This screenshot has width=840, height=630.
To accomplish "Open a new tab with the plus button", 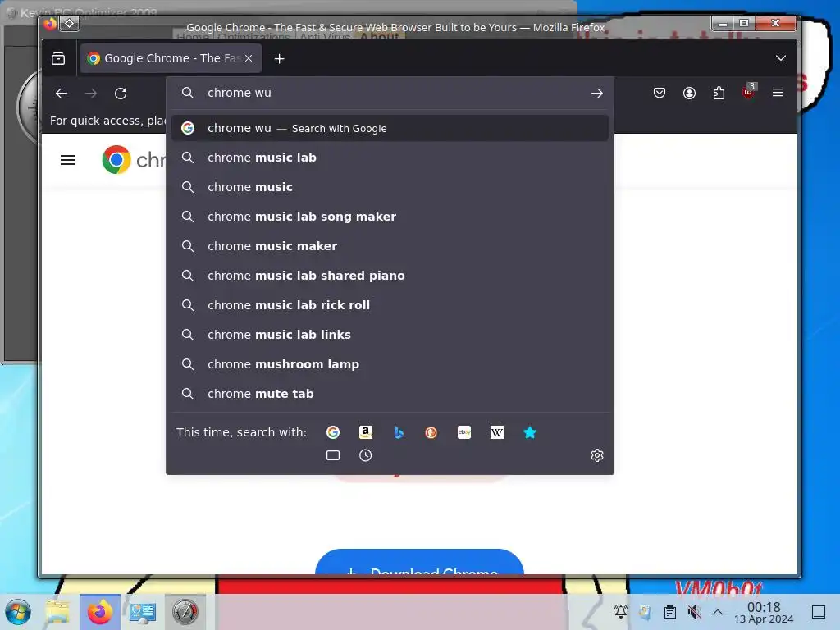I will pos(279,59).
